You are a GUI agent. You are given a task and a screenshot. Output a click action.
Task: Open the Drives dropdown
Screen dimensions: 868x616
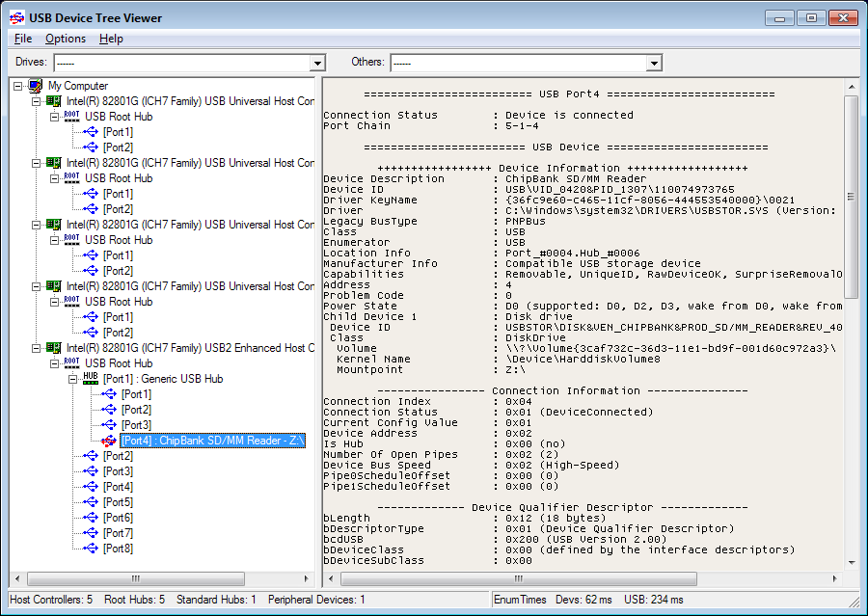317,62
